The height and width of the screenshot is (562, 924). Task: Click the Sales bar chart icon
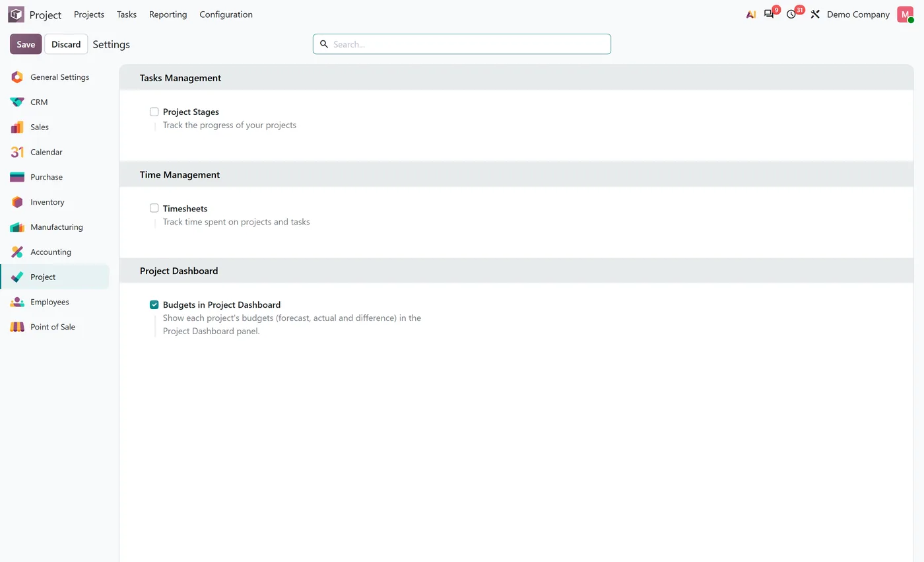[17, 127]
